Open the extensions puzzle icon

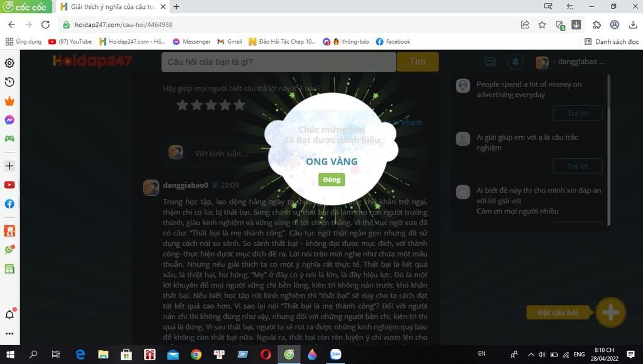coord(597,24)
